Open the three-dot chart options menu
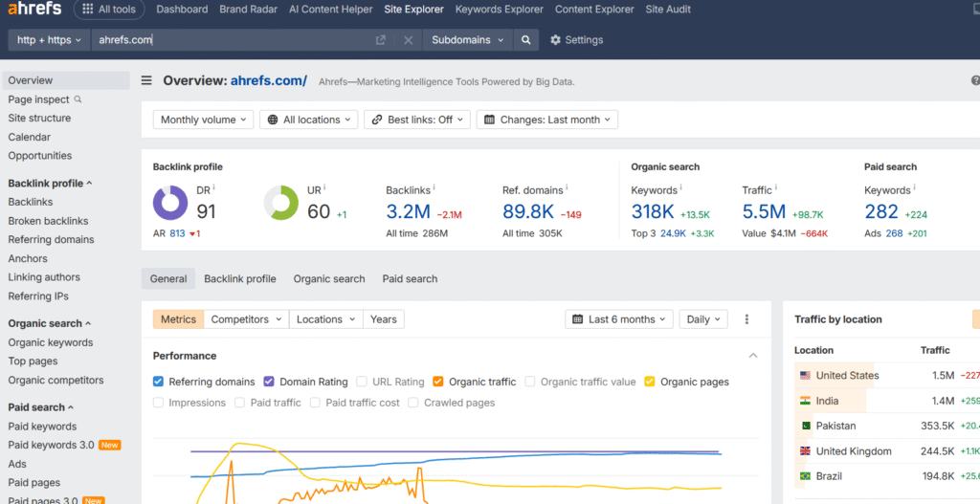This screenshot has width=980, height=504. 746,319
